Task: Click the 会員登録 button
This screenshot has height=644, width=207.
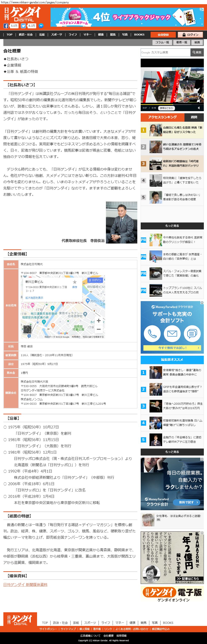Action: [163, 35]
